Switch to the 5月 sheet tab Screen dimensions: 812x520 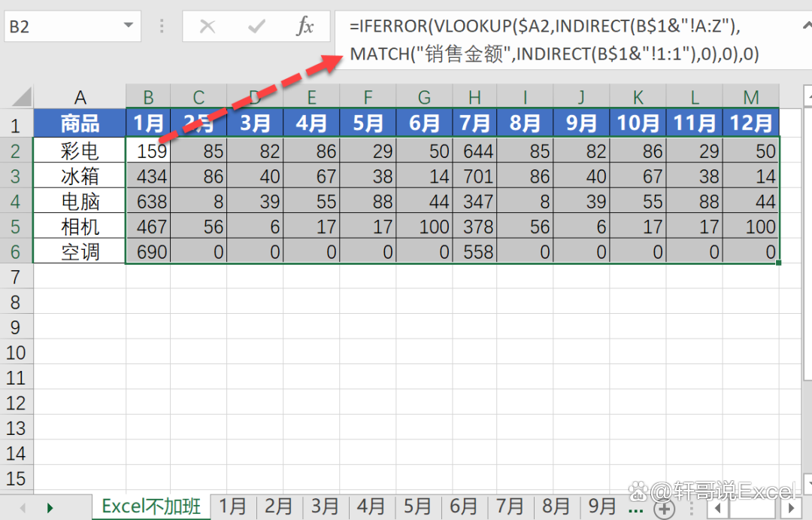(x=417, y=506)
